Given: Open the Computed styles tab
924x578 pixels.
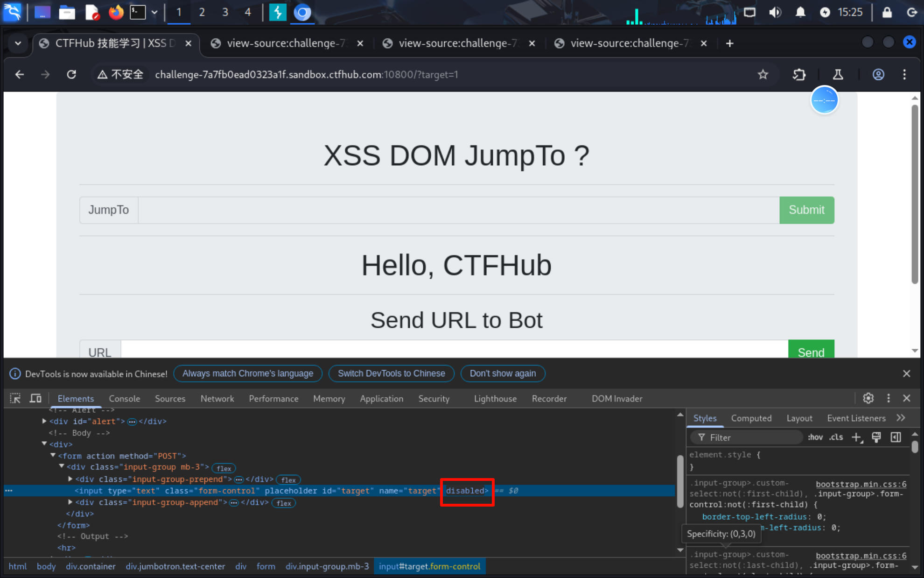Looking at the screenshot, I should coord(751,418).
